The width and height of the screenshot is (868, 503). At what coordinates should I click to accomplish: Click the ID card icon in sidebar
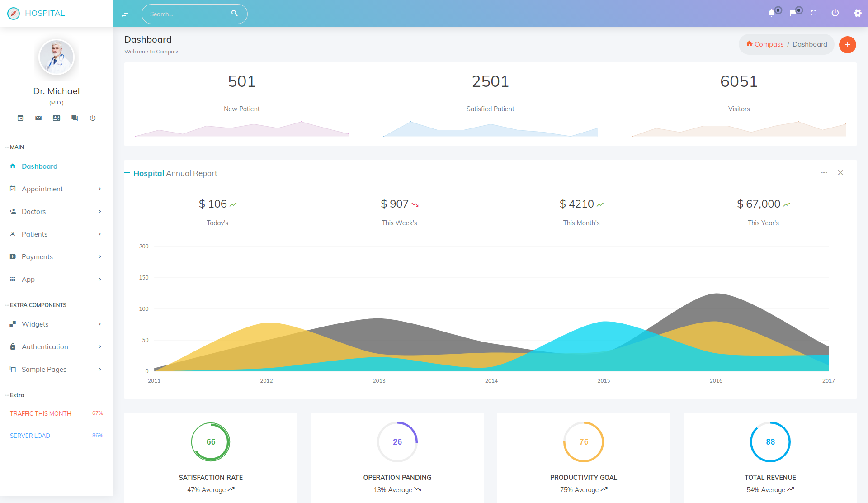(x=56, y=118)
